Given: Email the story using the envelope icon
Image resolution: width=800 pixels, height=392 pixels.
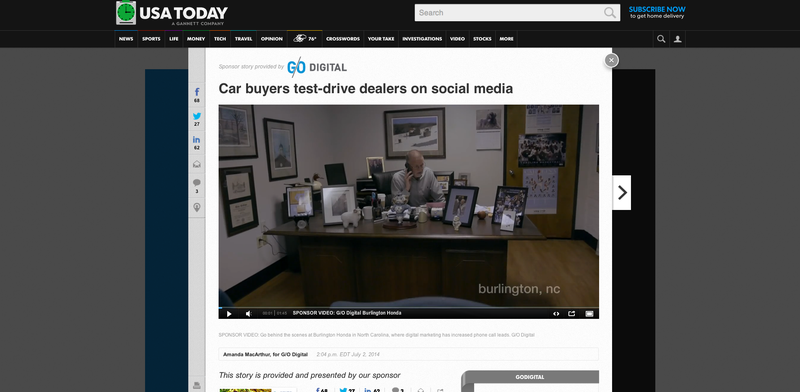Looking at the screenshot, I should (x=197, y=164).
